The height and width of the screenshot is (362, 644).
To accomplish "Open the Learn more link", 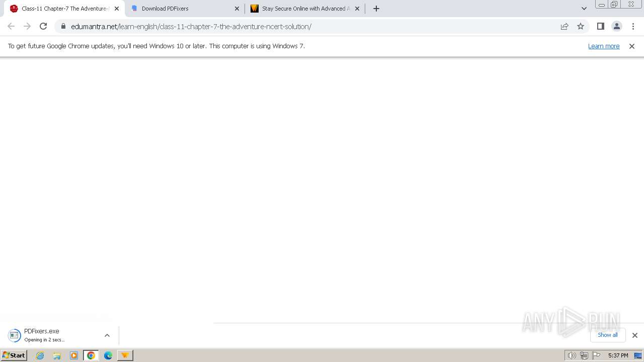I will 604,46.
